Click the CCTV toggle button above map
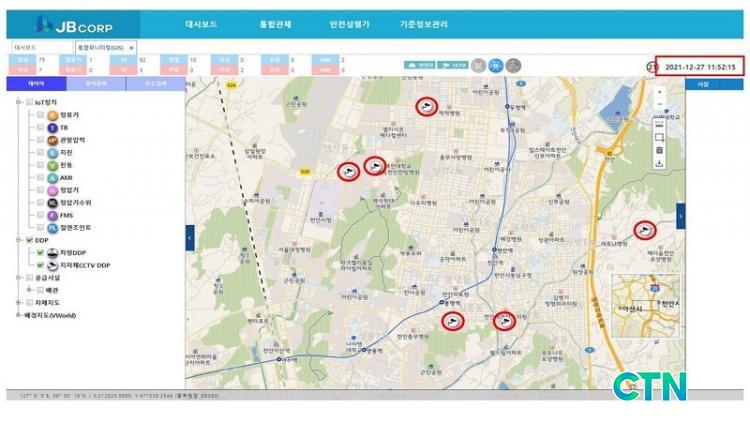Image resolution: width=750 pixels, height=422 pixels. [453, 65]
